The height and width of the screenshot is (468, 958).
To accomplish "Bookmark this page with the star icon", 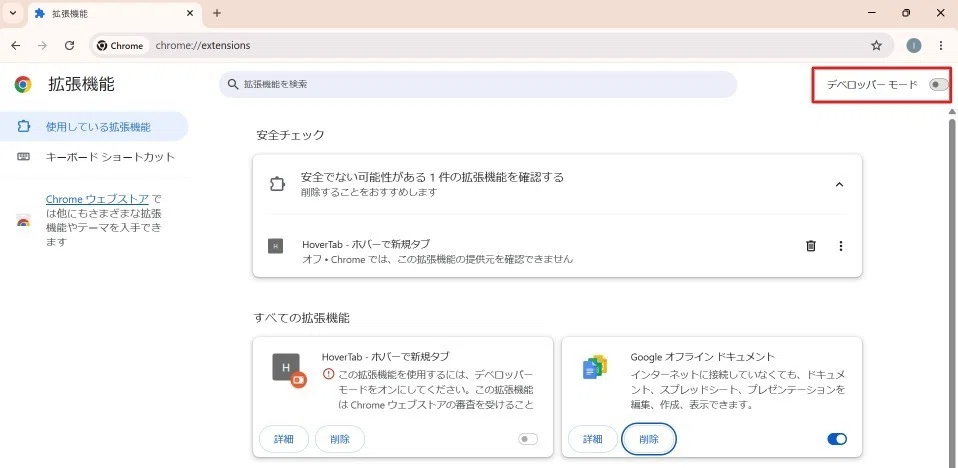I will [876, 45].
